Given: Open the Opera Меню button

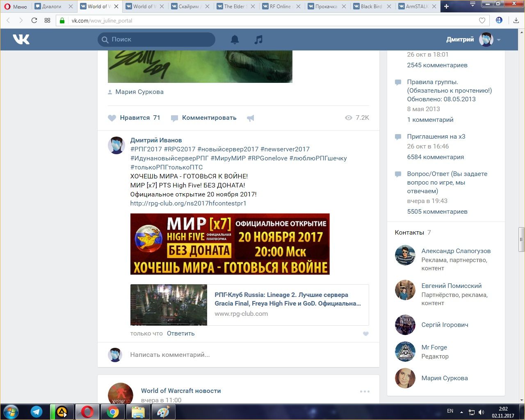Looking at the screenshot, I should click(16, 7).
